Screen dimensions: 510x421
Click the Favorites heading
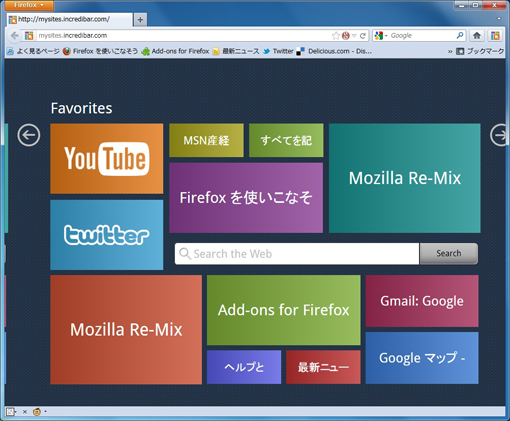tap(81, 108)
